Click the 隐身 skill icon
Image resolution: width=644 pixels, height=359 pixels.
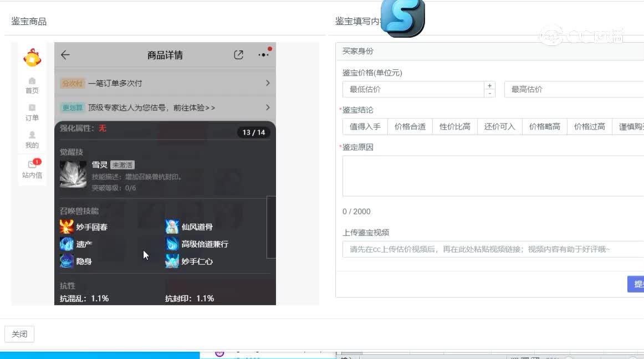[x=67, y=261]
